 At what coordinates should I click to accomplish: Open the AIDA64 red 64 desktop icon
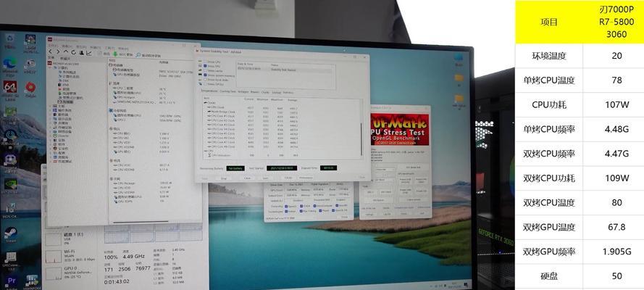(10, 88)
